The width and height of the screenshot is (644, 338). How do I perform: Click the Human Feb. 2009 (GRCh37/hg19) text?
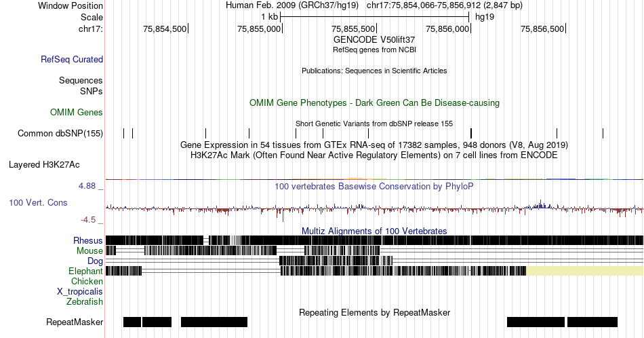point(292,5)
